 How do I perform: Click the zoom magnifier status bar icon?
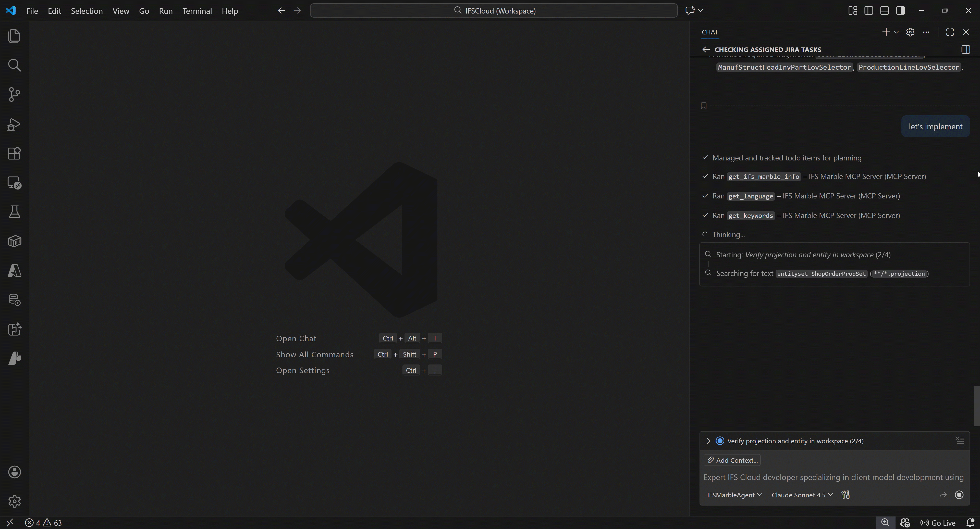pos(885,523)
